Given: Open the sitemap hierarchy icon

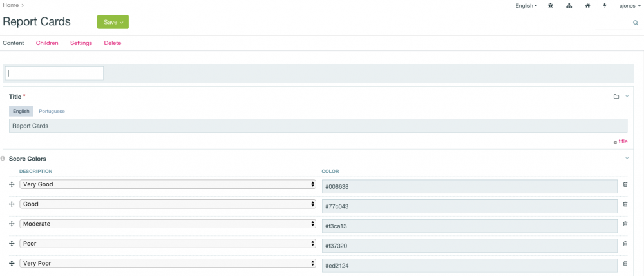Looking at the screenshot, I should click(569, 6).
